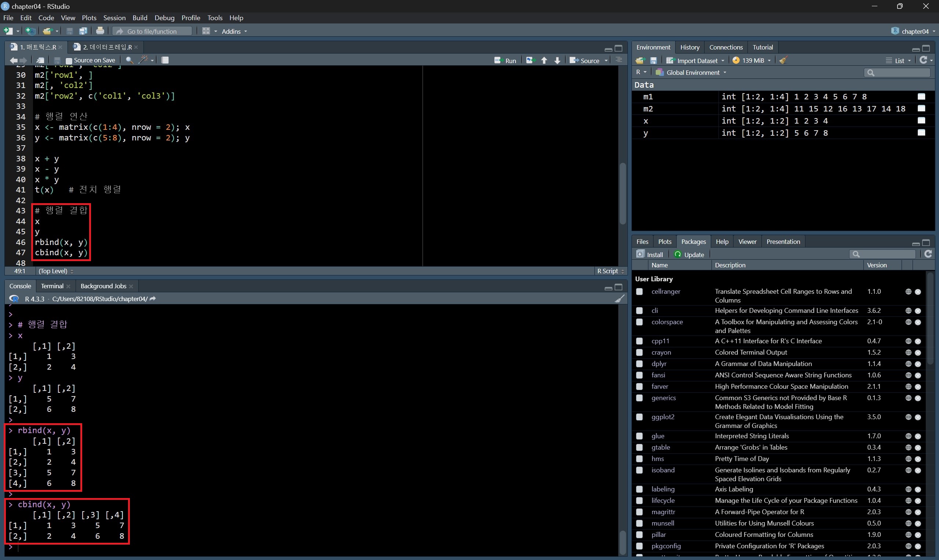
Task: Clear environment objects with broom icon
Action: tap(783, 61)
